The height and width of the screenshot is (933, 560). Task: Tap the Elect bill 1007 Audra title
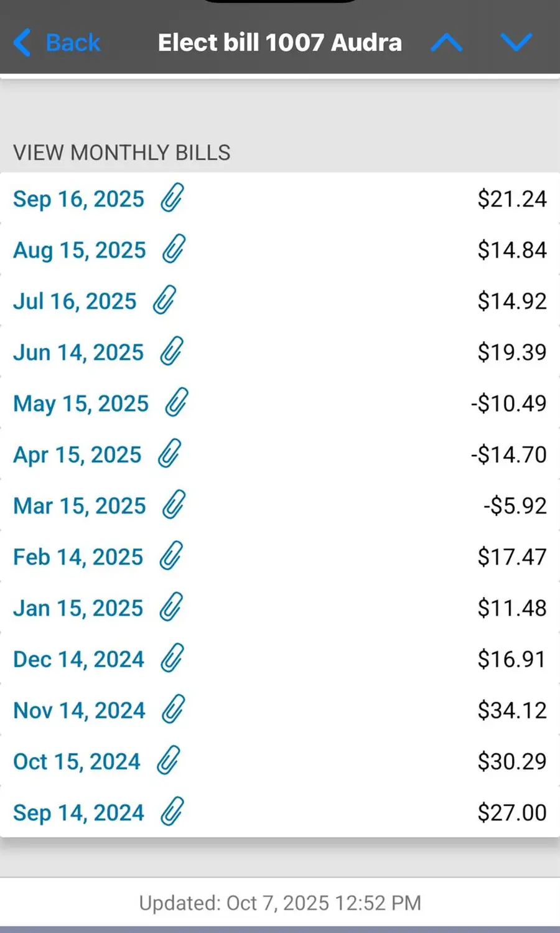click(280, 42)
